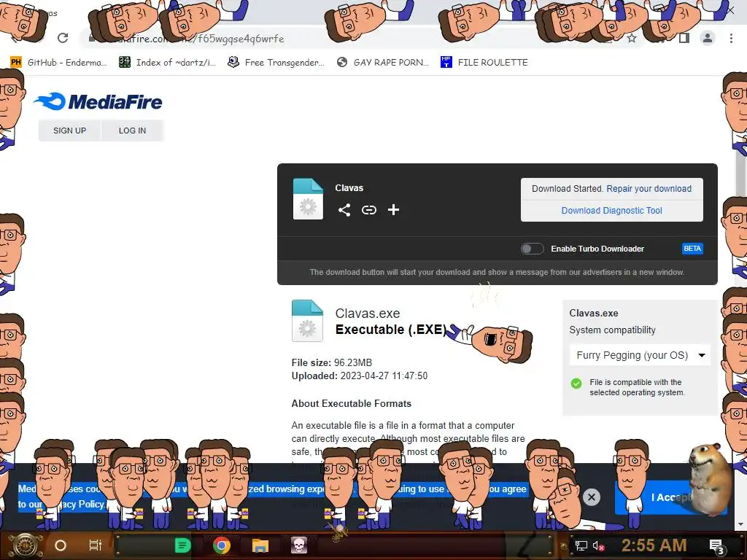The image size is (747, 560).
Task: Open Chrome from the taskbar
Action: pyautogui.click(x=222, y=545)
